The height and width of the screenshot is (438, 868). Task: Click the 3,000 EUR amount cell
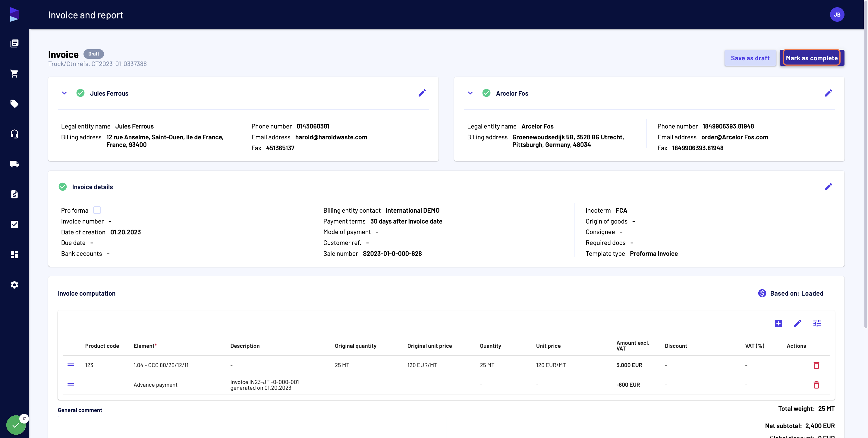(629, 365)
